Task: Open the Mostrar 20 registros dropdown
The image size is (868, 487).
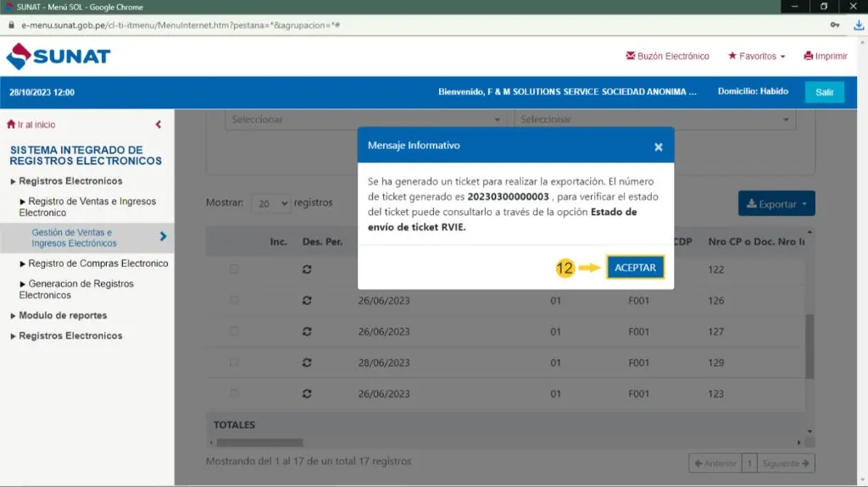Action: click(x=271, y=204)
